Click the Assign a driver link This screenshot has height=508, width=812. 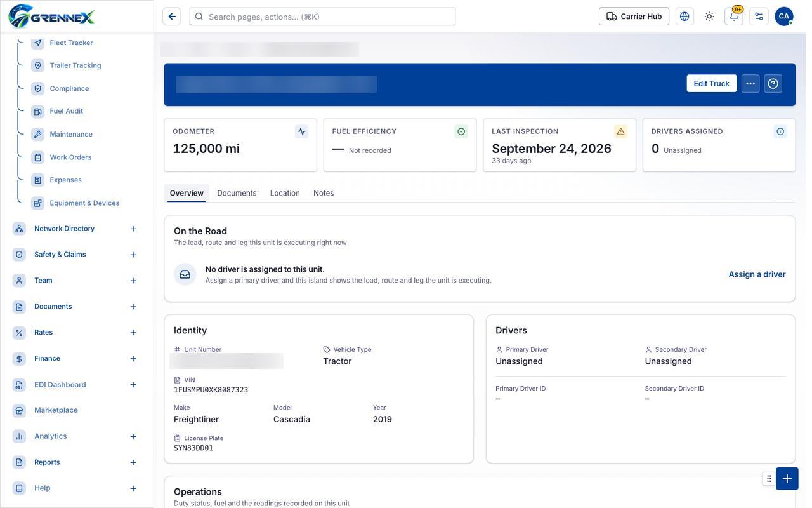(x=757, y=274)
